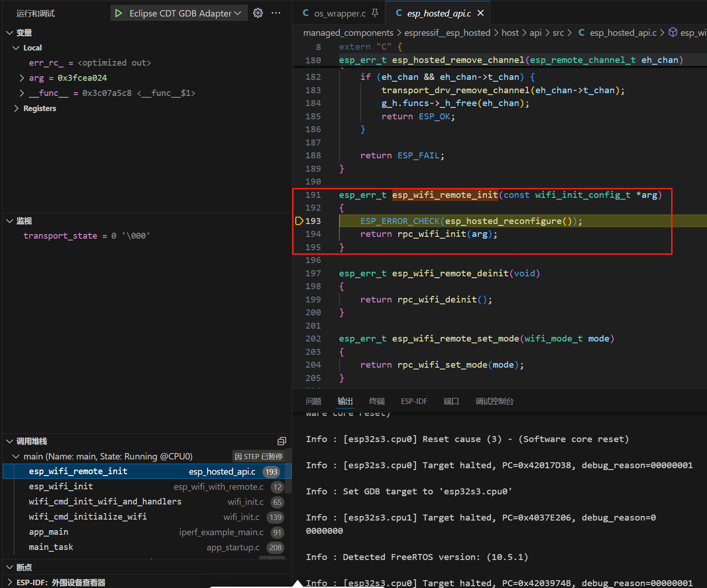The image size is (707, 588).
Task: Switch to the 终端 terminal tab
Action: click(x=377, y=401)
